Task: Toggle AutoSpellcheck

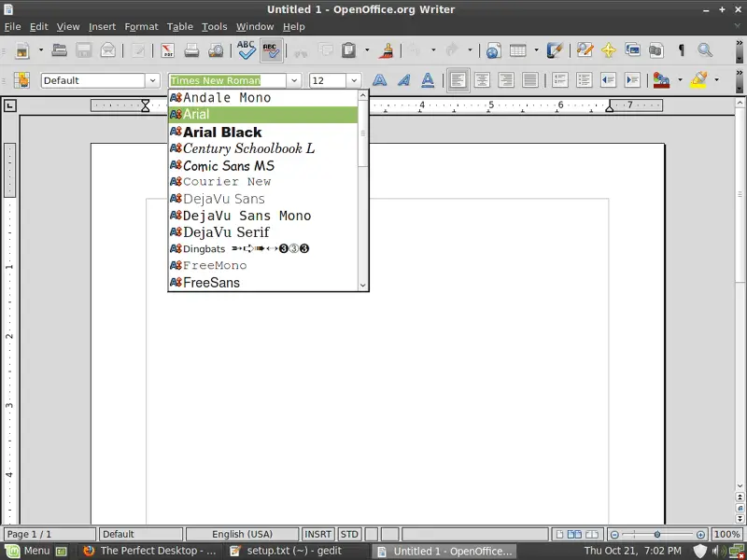Action: pos(272,50)
